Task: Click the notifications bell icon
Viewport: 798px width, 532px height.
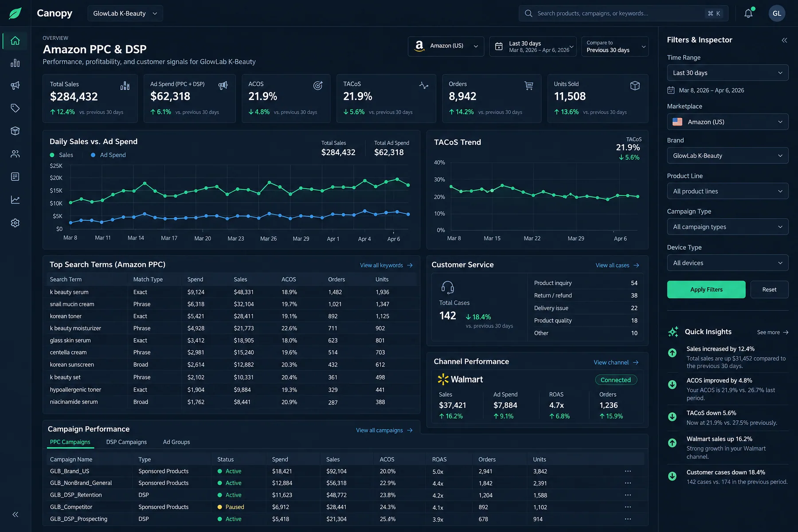Action: [748, 13]
